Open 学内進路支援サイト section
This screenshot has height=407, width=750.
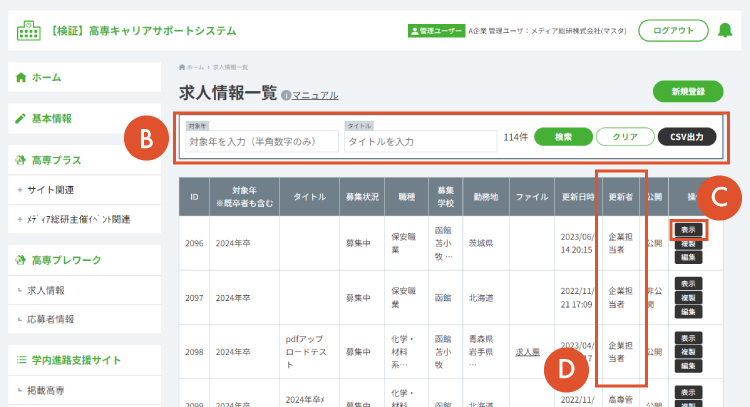point(85,360)
